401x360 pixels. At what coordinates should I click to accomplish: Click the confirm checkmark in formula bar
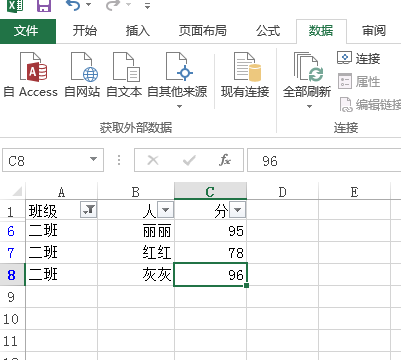[x=189, y=160]
